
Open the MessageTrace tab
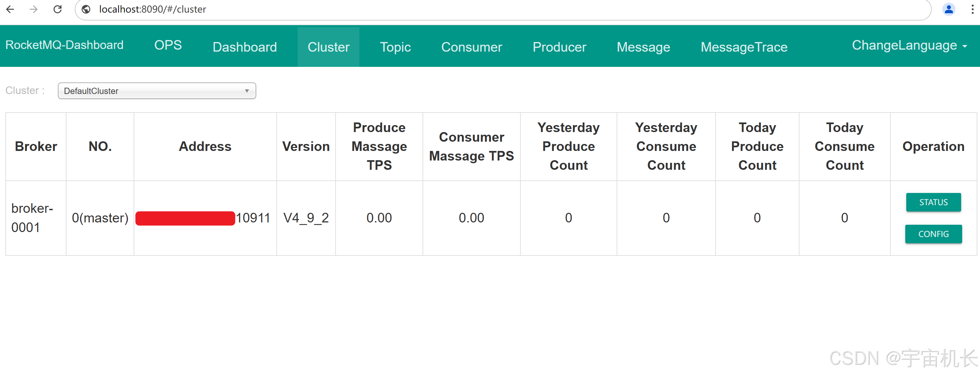[744, 47]
